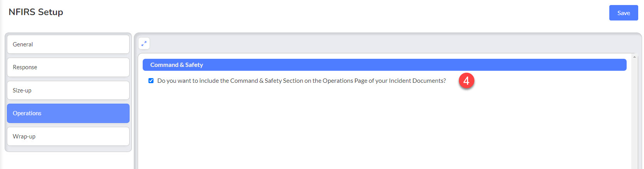Image resolution: width=644 pixels, height=169 pixels.
Task: Switch to the Response tab
Action: [x=68, y=67]
